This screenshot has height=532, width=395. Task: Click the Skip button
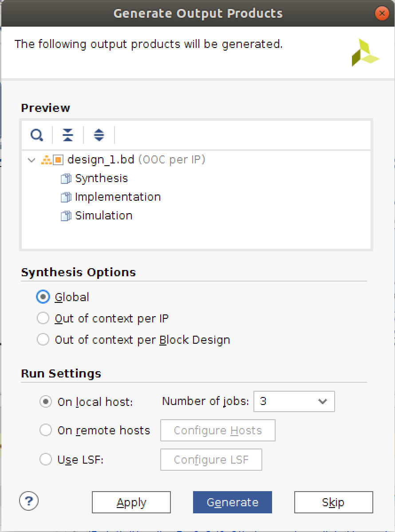(x=333, y=502)
